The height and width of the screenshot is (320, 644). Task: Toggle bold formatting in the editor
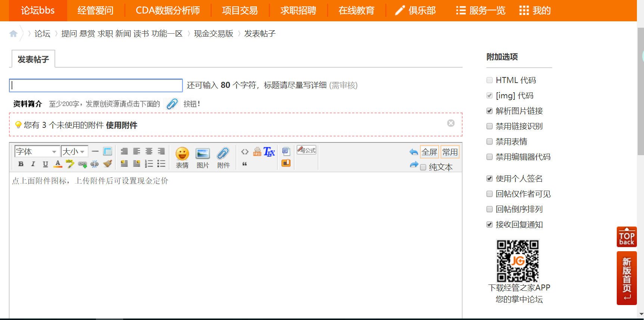21,164
